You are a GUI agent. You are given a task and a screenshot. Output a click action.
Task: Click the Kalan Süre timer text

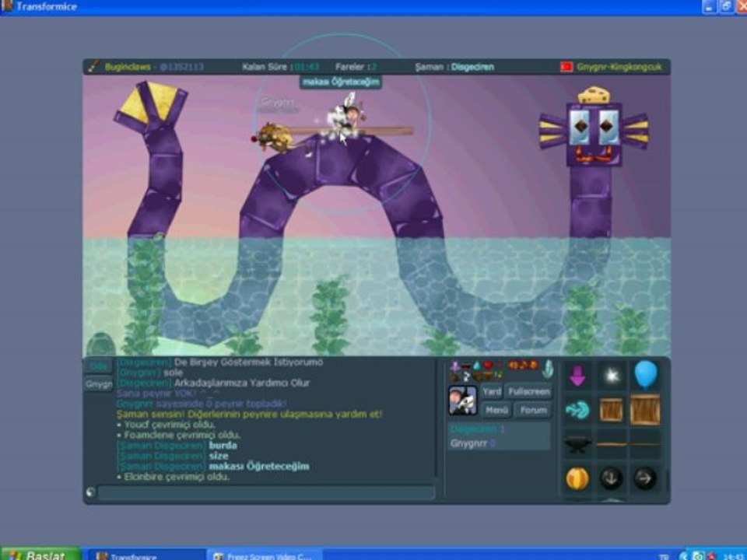[280, 67]
